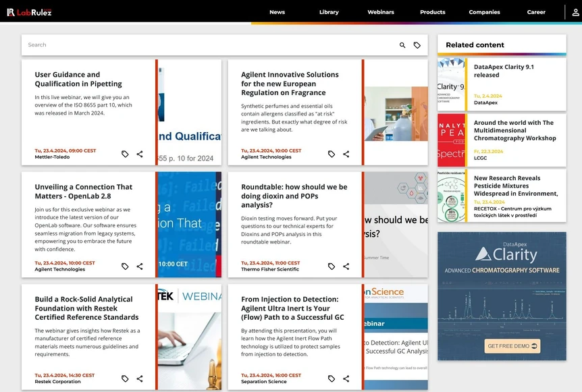582x392 pixels.
Task: Click 'Fr, 22.3.2024' date in related content
Action: click(x=488, y=152)
